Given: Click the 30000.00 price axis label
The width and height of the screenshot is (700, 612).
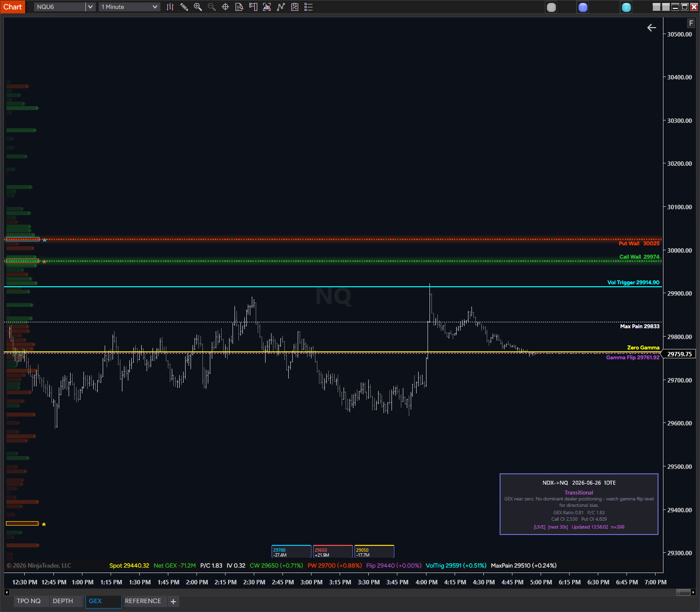Looking at the screenshot, I should pos(680,250).
